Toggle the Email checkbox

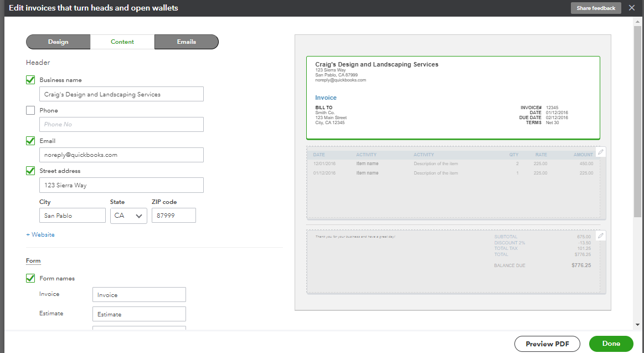(x=30, y=141)
